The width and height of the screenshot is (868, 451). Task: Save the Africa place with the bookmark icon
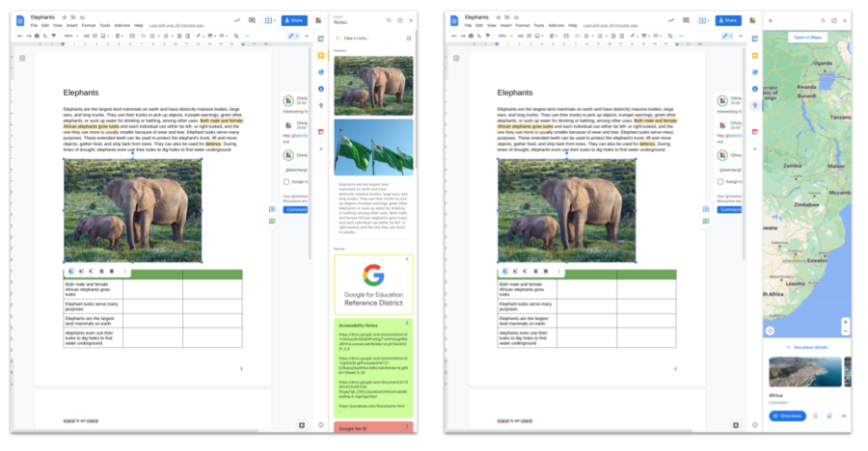(x=815, y=415)
